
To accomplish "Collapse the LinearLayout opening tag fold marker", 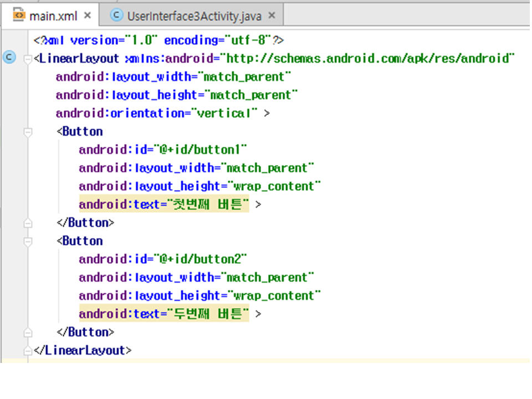I will [x=28, y=59].
